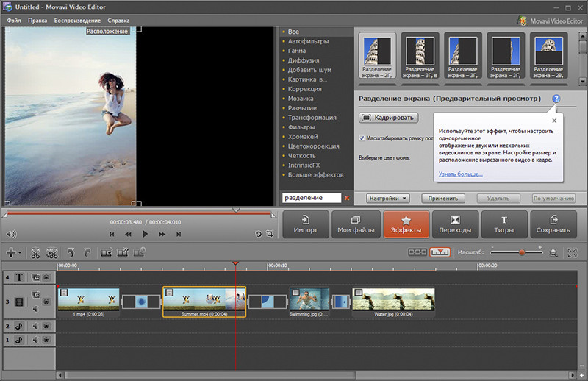Click the crop icon below preview

click(x=270, y=234)
